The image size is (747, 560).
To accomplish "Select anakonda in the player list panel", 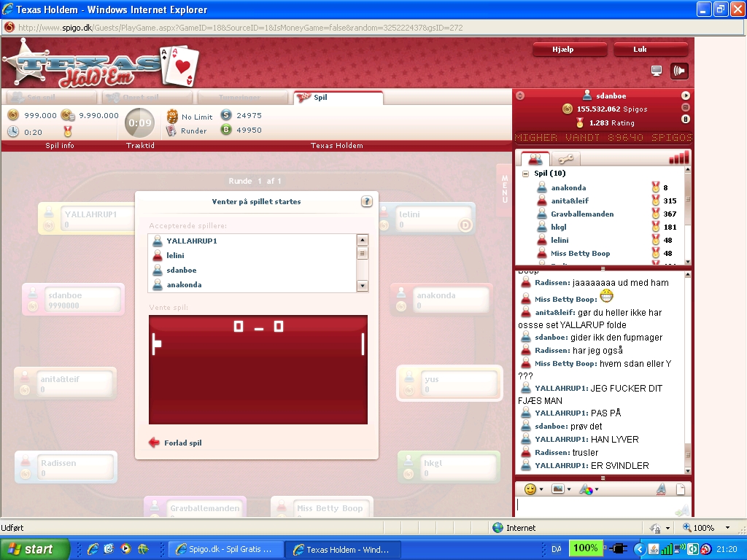I will (x=568, y=188).
